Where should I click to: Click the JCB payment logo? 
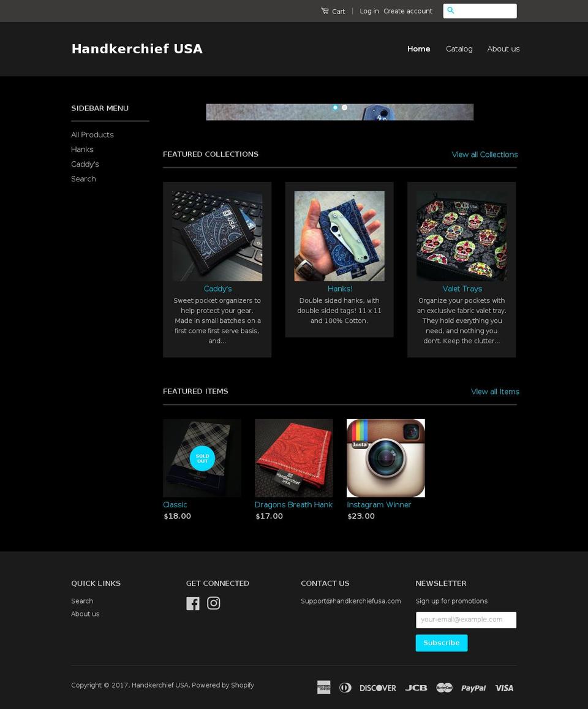coord(416,688)
